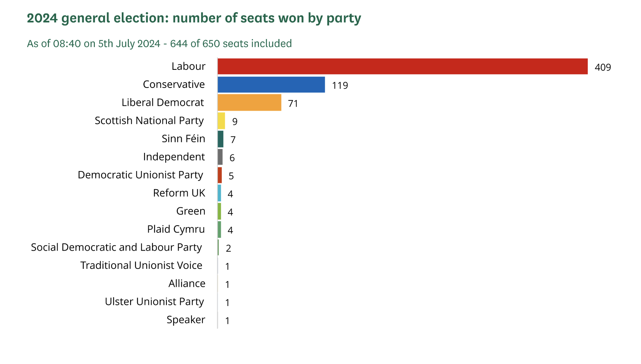Click the Speaker row label
This screenshot has width=641, height=364.
coord(186,320)
